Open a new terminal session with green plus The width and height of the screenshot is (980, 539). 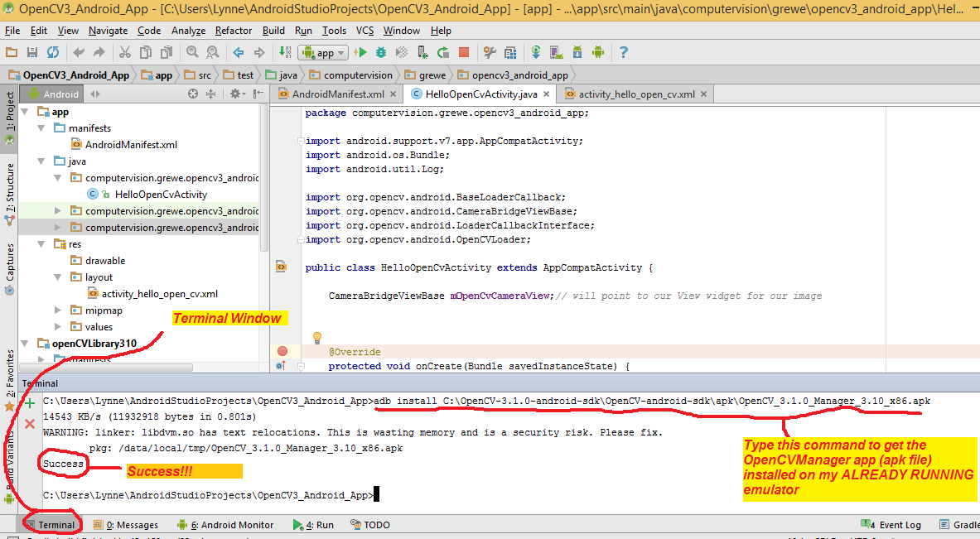(x=30, y=403)
